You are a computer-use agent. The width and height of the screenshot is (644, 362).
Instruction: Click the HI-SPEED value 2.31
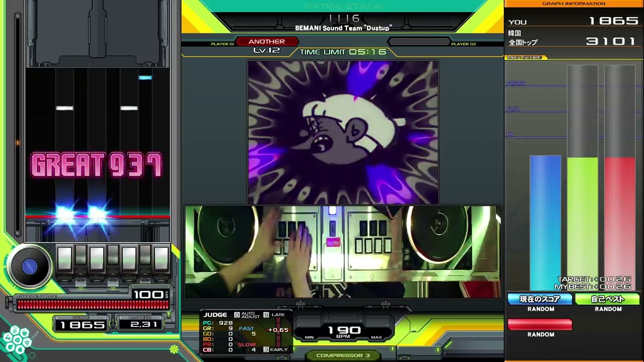pyautogui.click(x=143, y=324)
